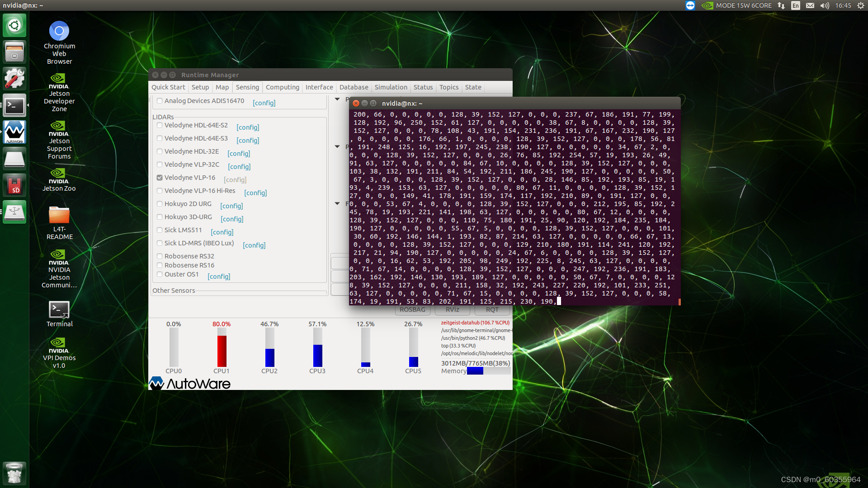Open USB drive device dock icon

(14, 212)
